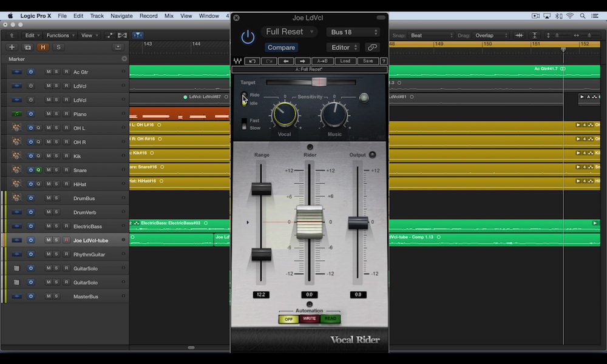Toggle the plugin power bypass button

click(248, 38)
